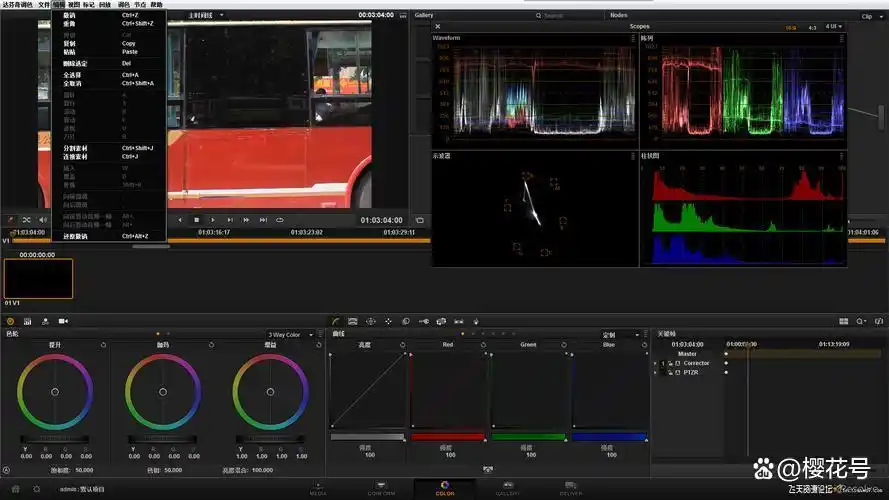Mute audio with the speaker icon
Screen dimensions: 889x500
coord(43,219)
